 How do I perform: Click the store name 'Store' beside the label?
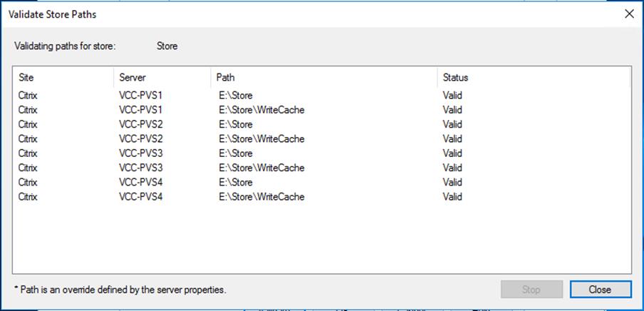point(167,46)
